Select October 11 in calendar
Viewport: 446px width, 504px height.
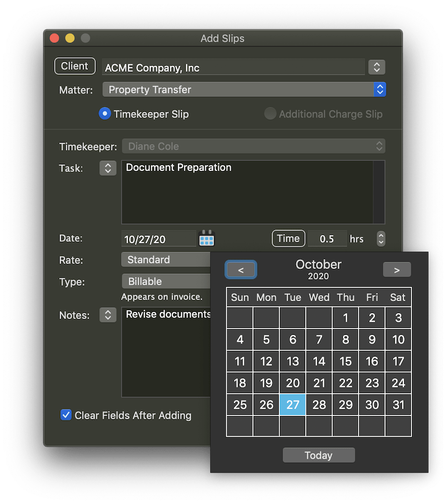[x=240, y=361]
